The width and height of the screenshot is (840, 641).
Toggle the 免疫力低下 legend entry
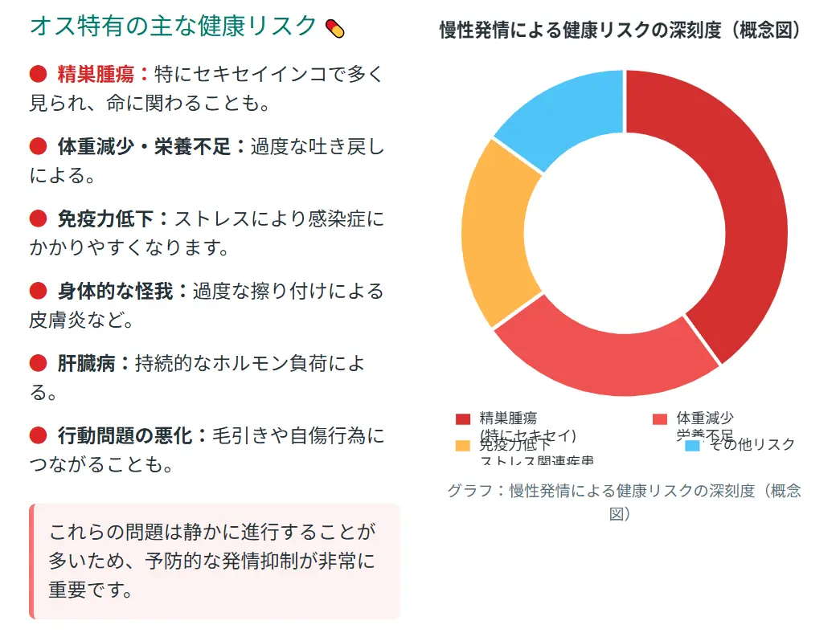524,451
